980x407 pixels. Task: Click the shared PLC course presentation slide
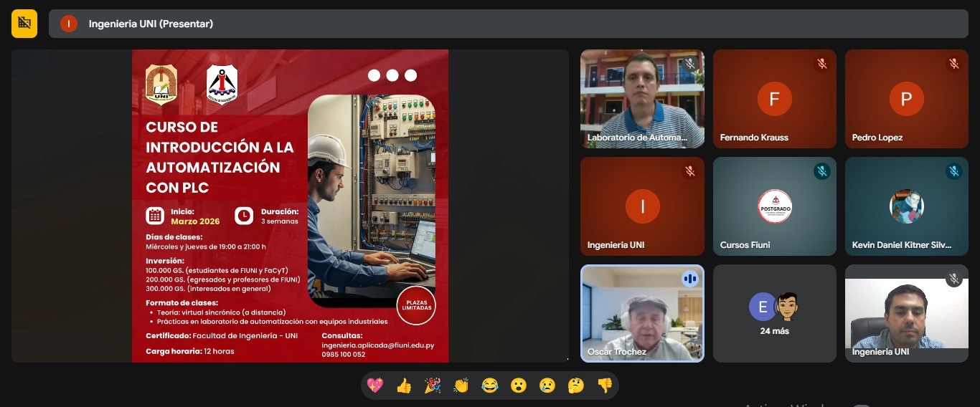[x=290, y=206]
